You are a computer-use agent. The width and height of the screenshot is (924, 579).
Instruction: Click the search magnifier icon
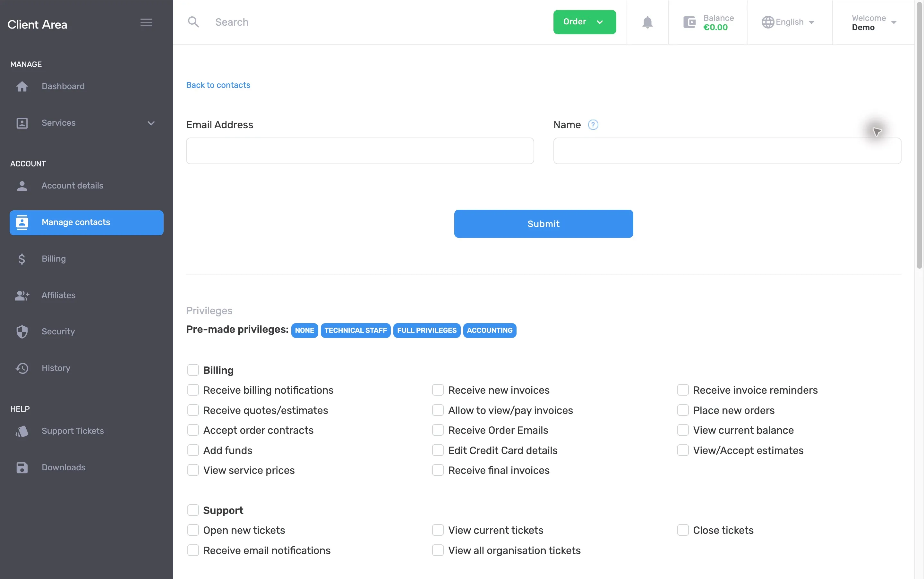point(193,22)
